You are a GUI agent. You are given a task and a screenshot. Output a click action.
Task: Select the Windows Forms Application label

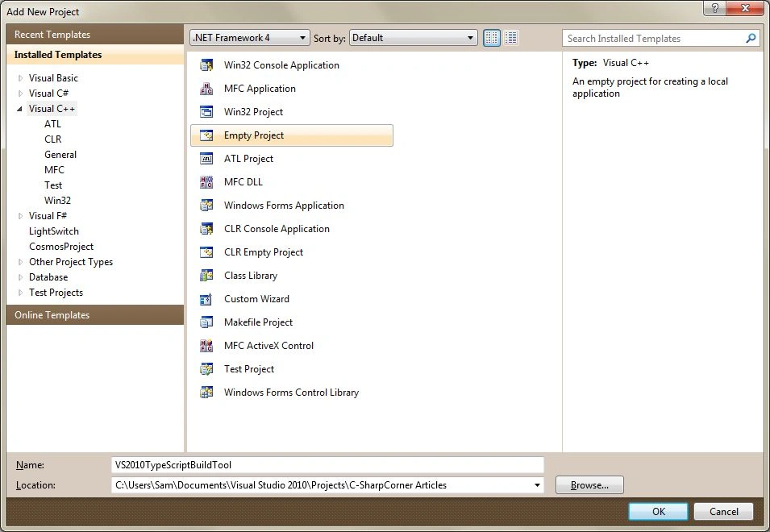click(284, 206)
